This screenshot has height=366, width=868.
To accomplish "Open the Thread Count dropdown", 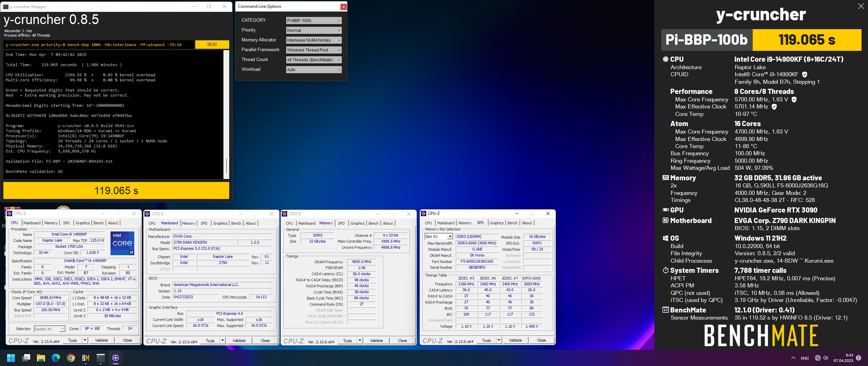I will click(x=314, y=60).
